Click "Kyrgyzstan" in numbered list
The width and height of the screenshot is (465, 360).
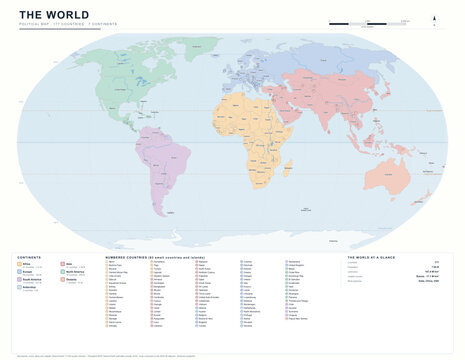(x=159, y=319)
